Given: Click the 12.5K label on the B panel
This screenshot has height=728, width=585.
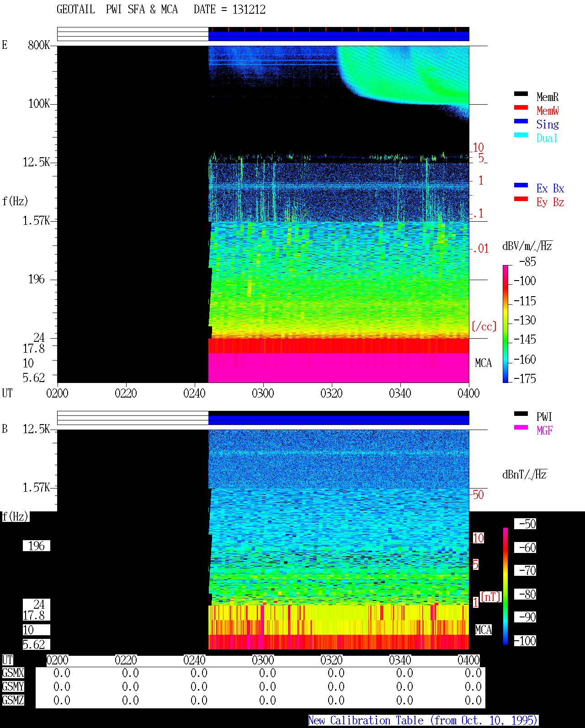Looking at the screenshot, I should pos(36,429).
